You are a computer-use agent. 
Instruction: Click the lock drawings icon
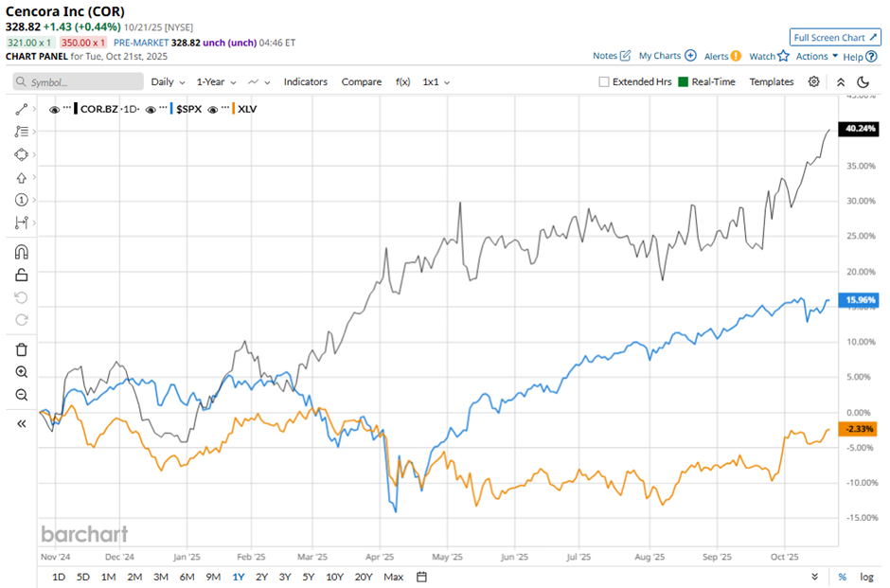[22, 275]
